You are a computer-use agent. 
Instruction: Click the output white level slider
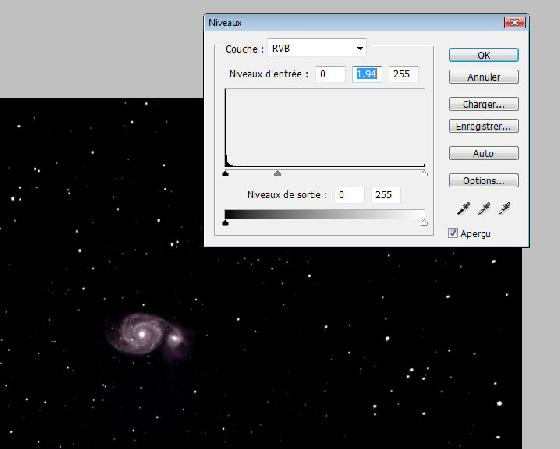click(424, 223)
